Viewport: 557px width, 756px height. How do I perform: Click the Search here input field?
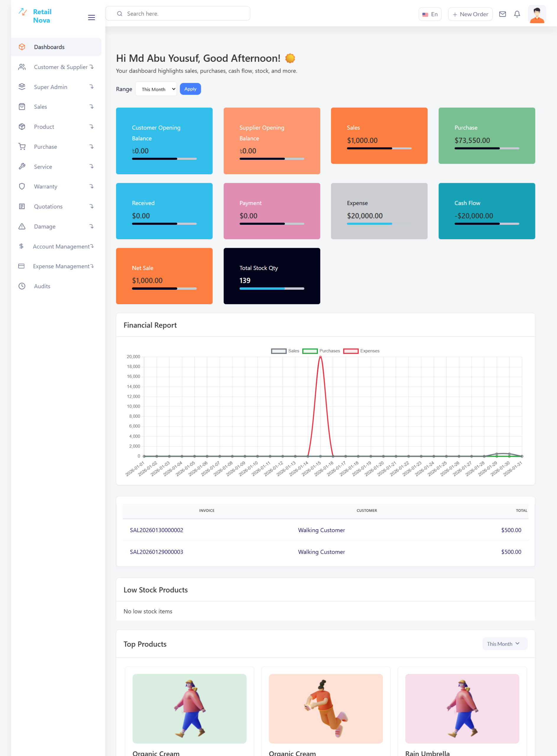(x=182, y=14)
